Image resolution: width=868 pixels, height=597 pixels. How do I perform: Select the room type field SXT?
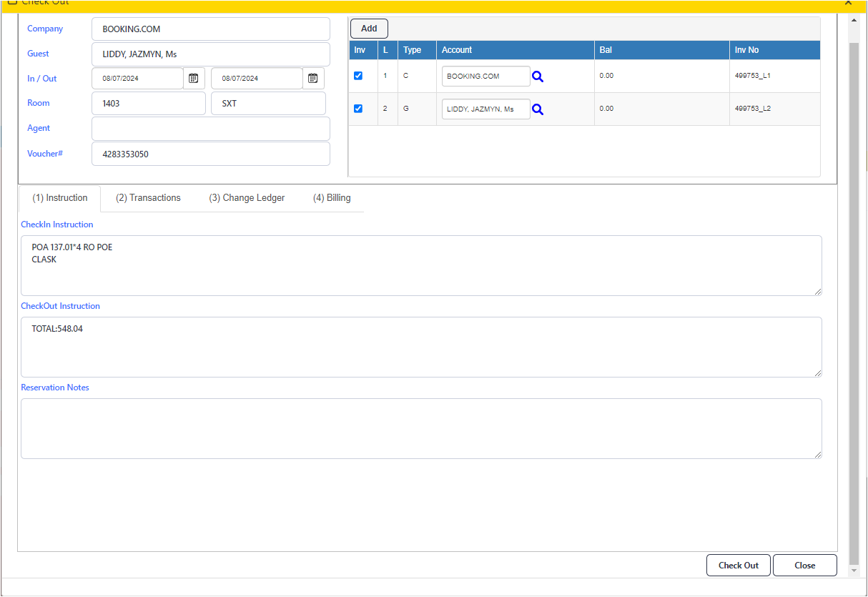coord(269,104)
